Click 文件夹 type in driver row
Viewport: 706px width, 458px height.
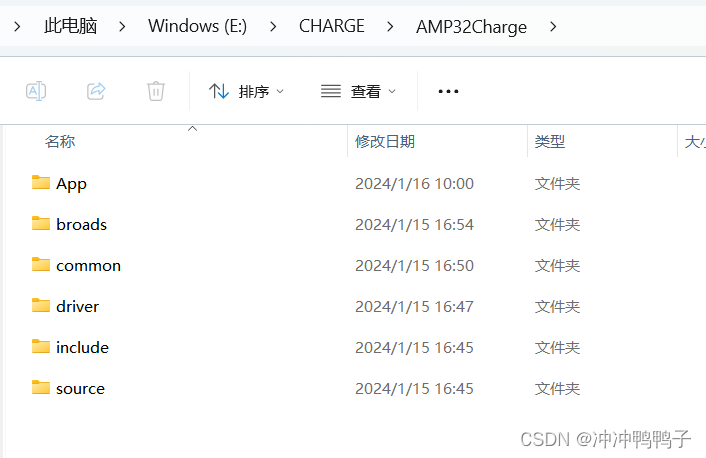tap(557, 307)
